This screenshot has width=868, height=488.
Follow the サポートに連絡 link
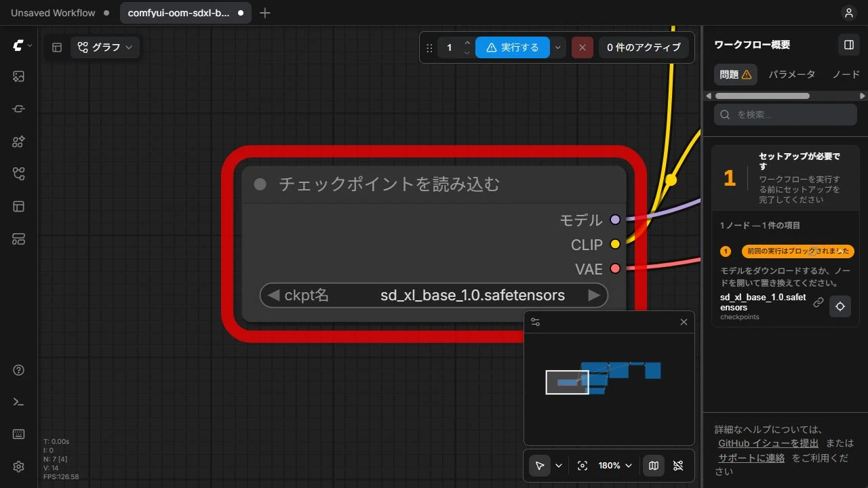pyautogui.click(x=751, y=458)
